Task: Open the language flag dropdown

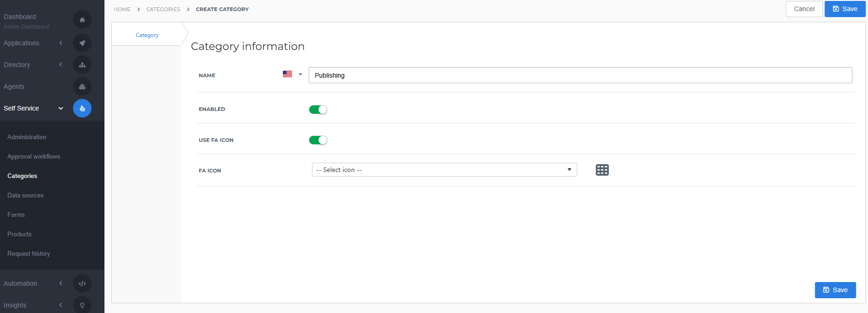Action: pyautogui.click(x=292, y=74)
